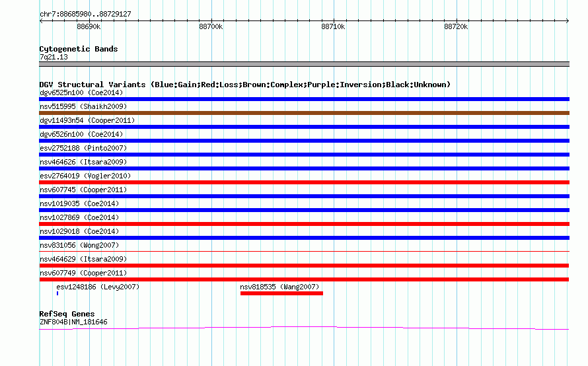
Task: Click the blue bar under nsv1029018
Action: click(304, 238)
